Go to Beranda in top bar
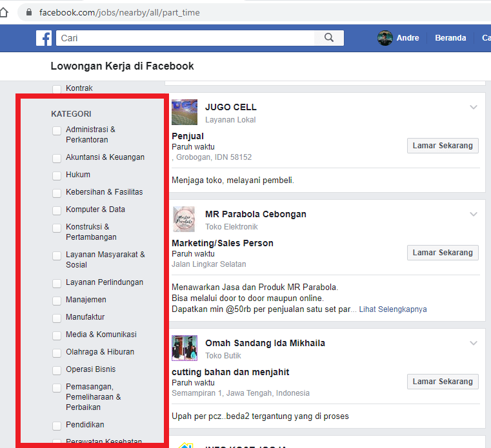Image resolution: width=491 pixels, height=448 pixels. tap(450, 38)
